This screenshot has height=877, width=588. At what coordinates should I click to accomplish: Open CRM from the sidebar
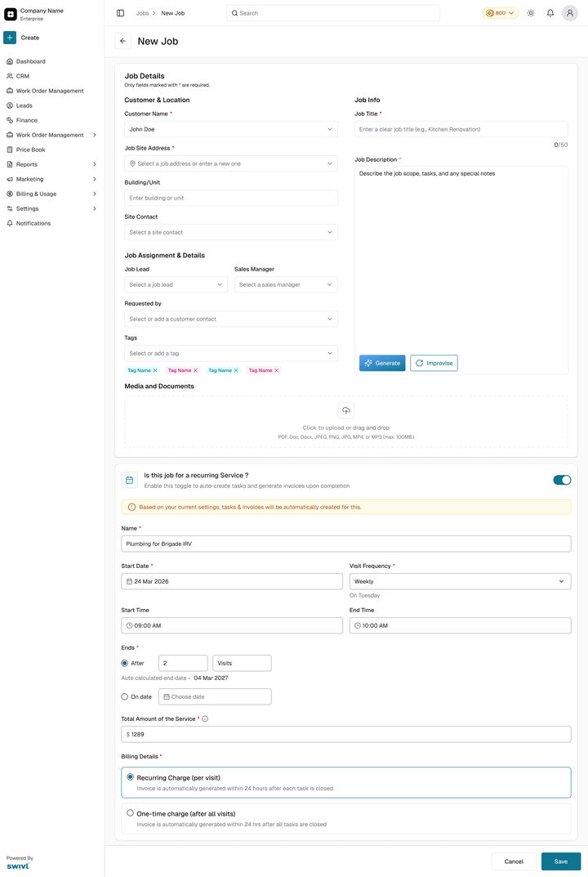click(x=22, y=76)
